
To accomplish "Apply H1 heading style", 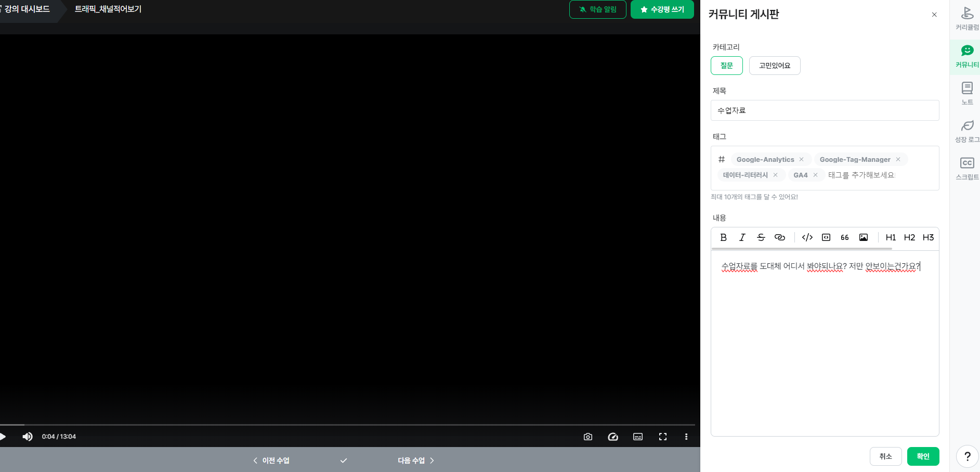I will [x=891, y=237].
